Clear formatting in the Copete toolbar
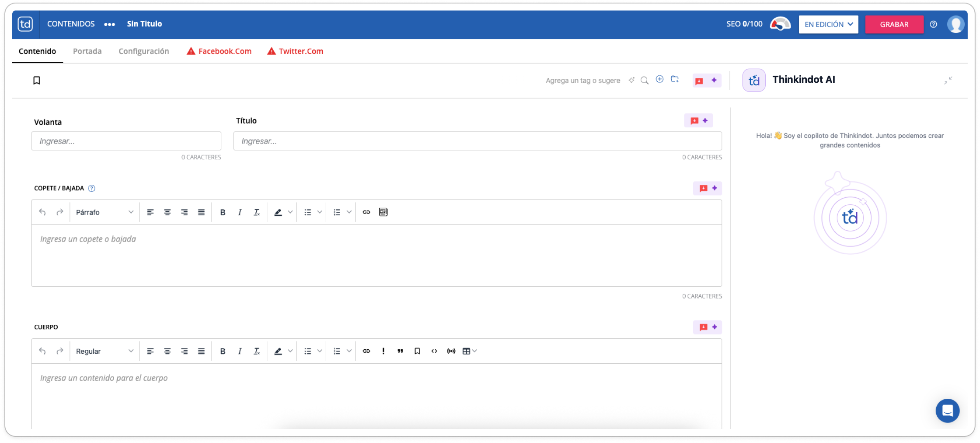980x443 pixels. 257,212
